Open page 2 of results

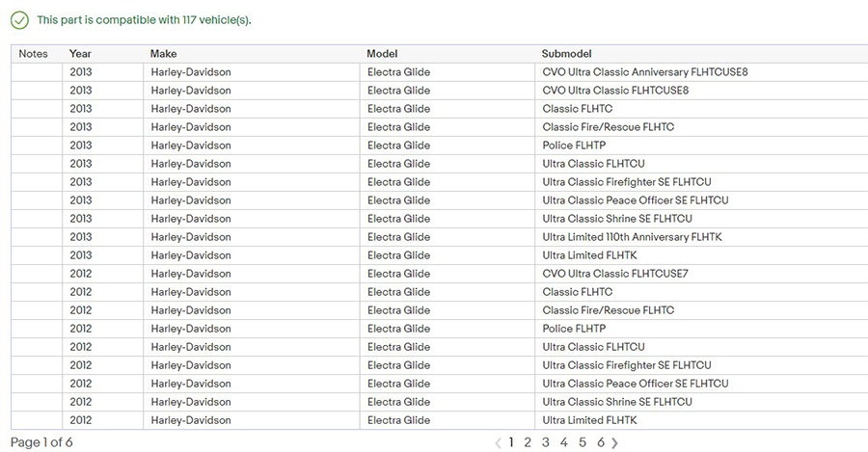point(528,442)
